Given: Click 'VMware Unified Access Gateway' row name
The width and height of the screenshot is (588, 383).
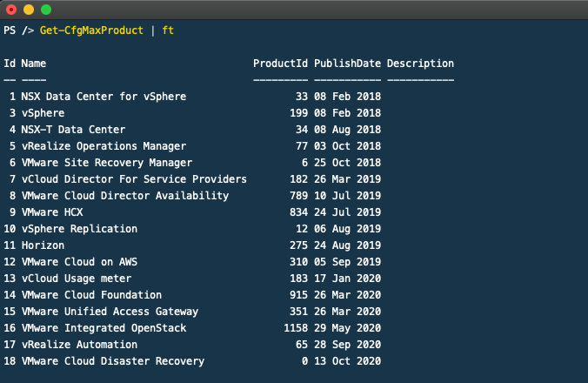Looking at the screenshot, I should [110, 312].
